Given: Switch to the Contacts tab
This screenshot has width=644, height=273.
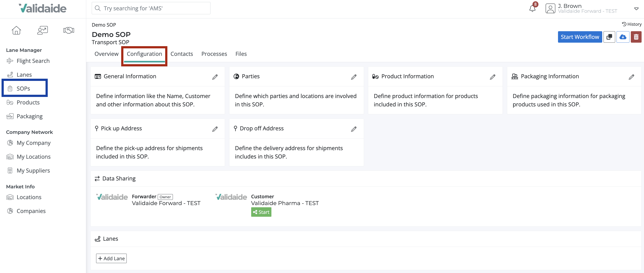Looking at the screenshot, I should [182, 54].
